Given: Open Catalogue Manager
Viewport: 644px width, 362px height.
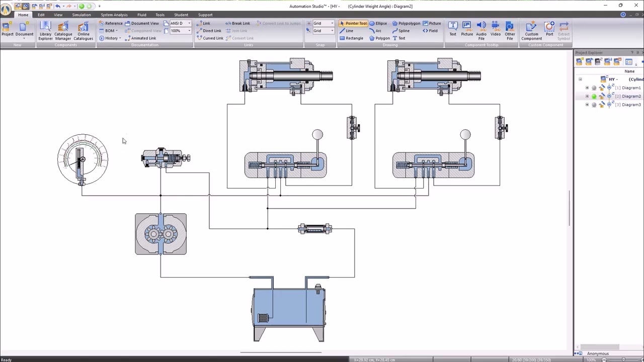Looking at the screenshot, I should click(x=63, y=31).
